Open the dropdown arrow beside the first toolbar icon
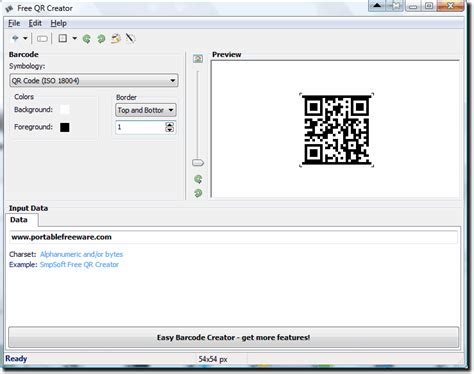474x374 pixels. 25,39
